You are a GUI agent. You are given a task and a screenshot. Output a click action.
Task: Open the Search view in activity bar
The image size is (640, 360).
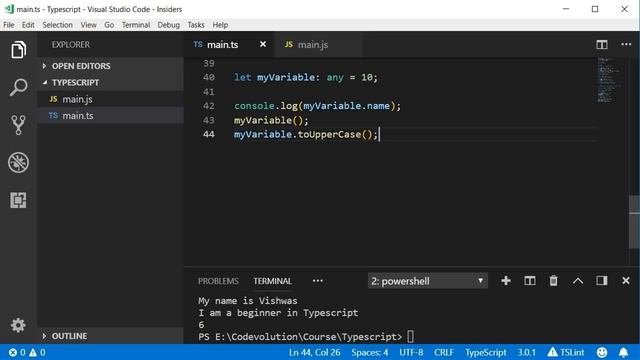pos(18,87)
